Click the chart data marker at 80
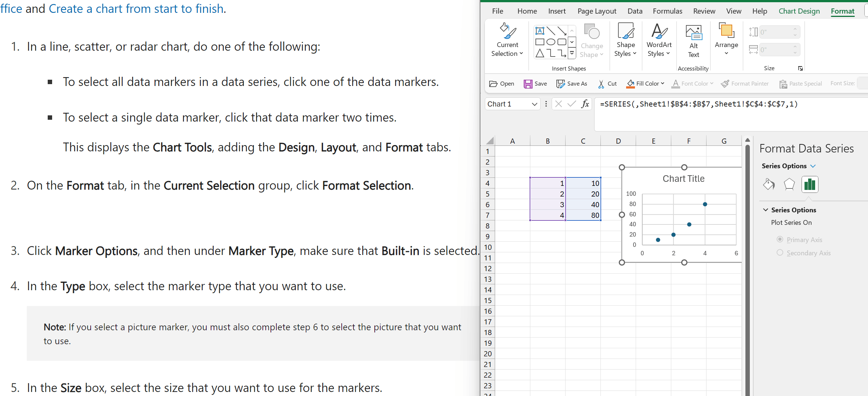This screenshot has height=396, width=868. click(x=705, y=204)
